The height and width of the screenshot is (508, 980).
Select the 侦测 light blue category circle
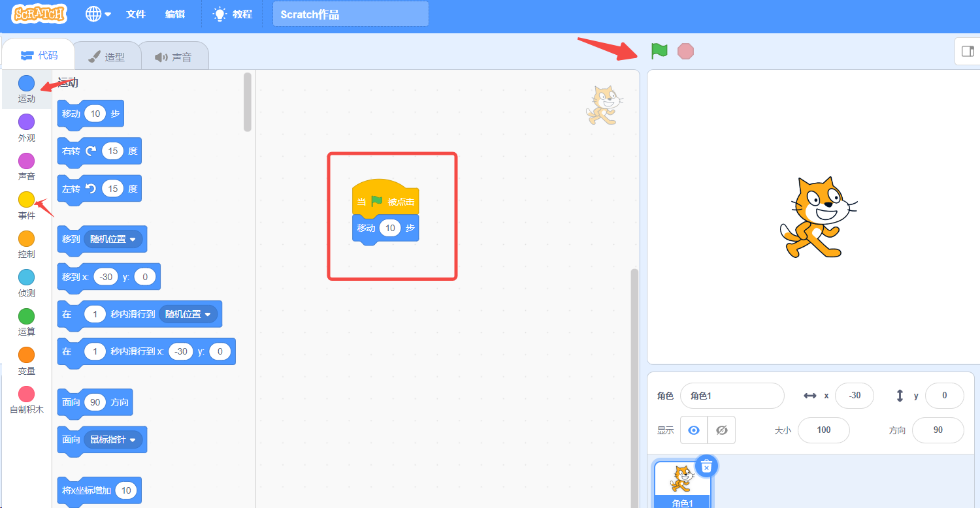pyautogui.click(x=27, y=278)
